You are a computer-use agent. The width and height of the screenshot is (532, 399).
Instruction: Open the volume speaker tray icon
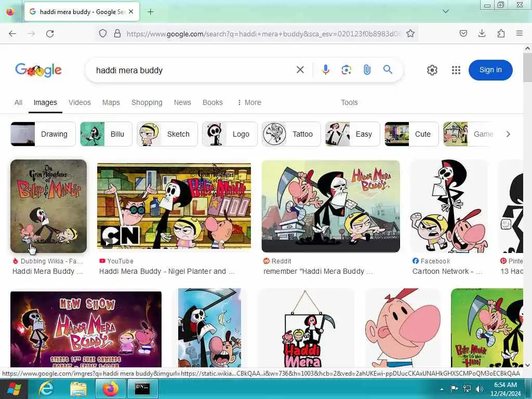click(x=479, y=389)
